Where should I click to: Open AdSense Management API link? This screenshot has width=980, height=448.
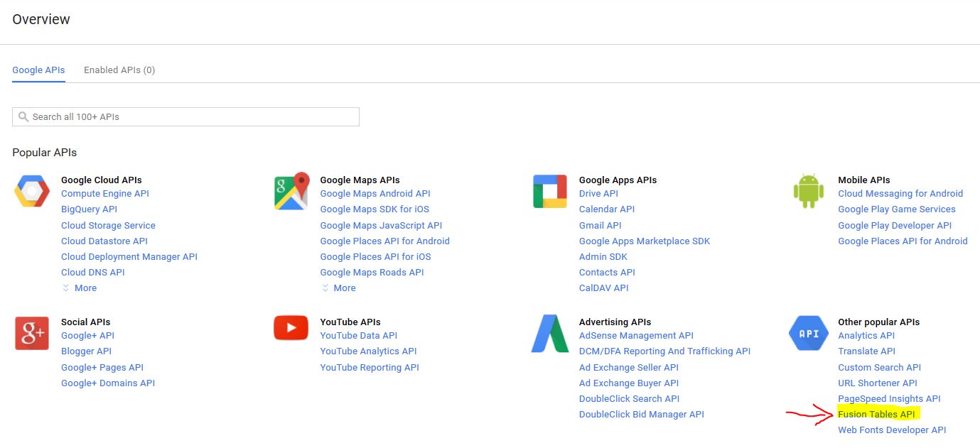636,336
